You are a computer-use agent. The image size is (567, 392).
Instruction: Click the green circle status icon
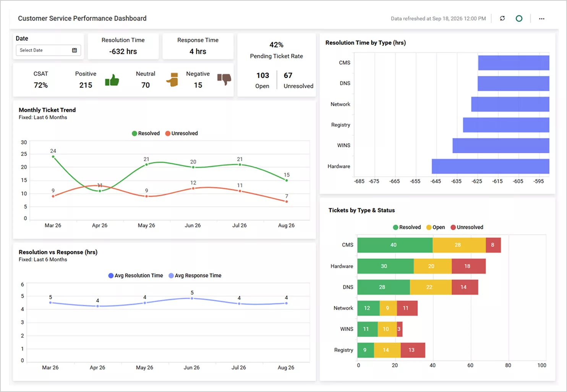point(519,18)
